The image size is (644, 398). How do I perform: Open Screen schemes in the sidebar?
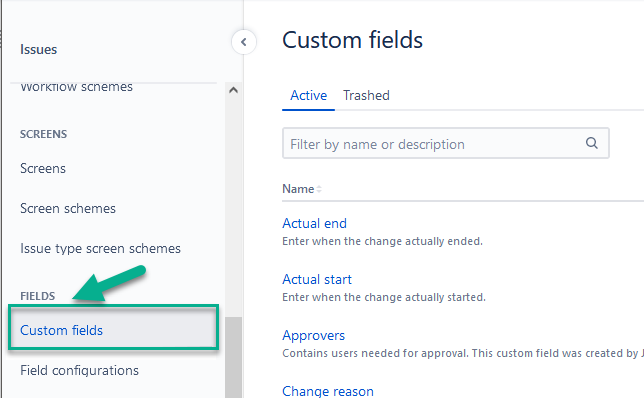[68, 209]
